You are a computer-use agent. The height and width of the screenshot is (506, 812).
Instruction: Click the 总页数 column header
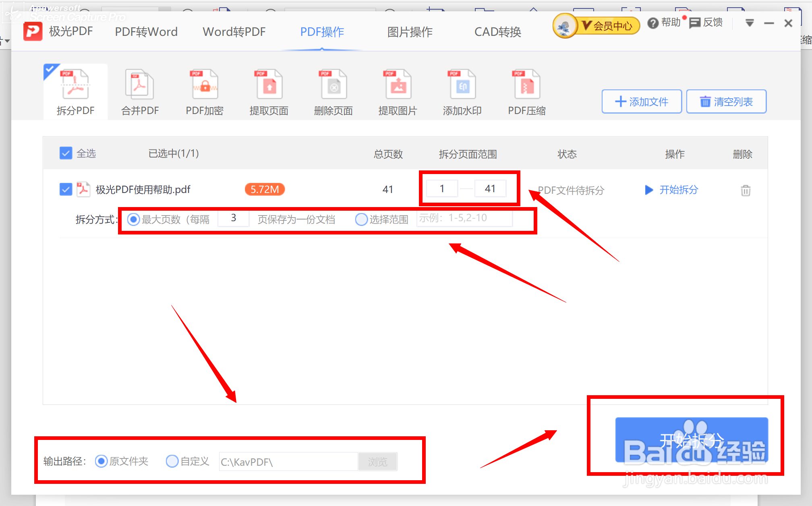(x=388, y=154)
